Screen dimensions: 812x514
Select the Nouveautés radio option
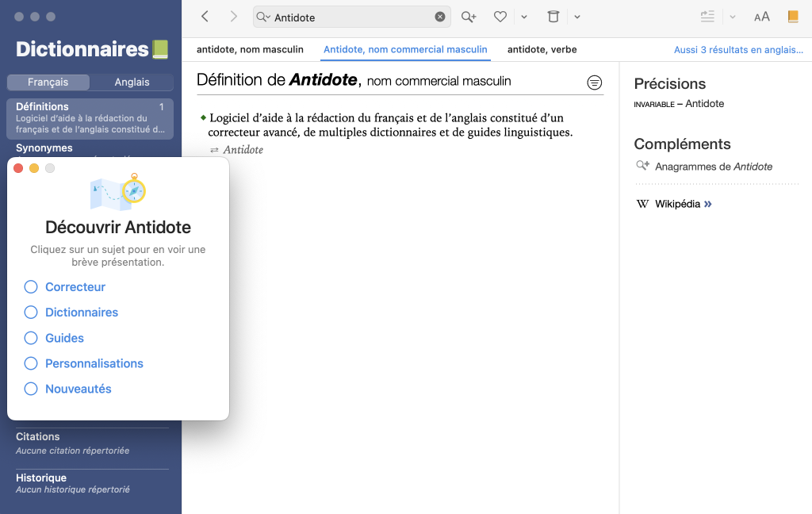point(31,389)
